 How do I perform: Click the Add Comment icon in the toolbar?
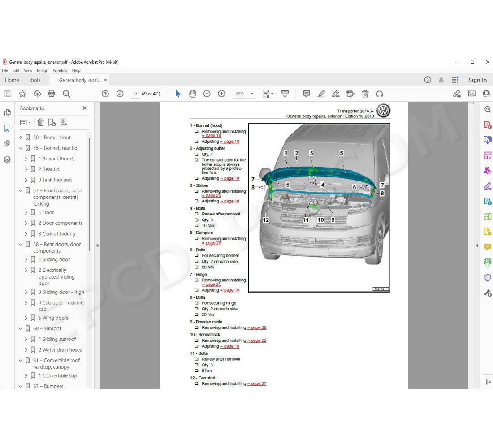point(307,94)
